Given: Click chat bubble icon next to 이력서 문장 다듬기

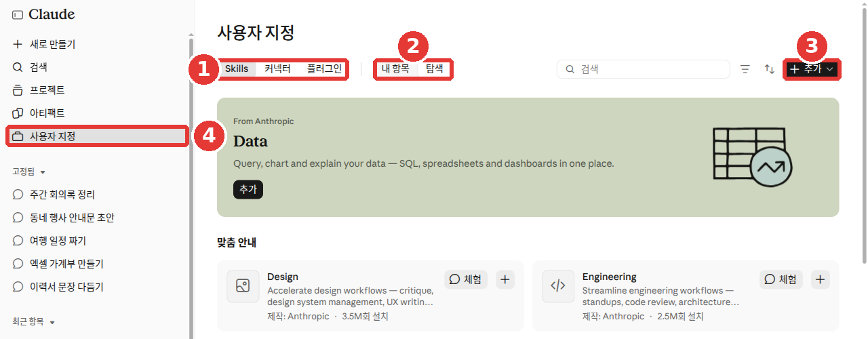Looking at the screenshot, I should (18, 287).
